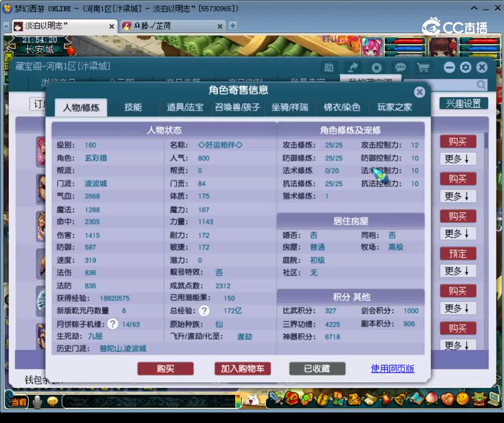Open the scroll quest icon in bottom toolbar
This screenshot has height=423, width=504.
click(370, 399)
